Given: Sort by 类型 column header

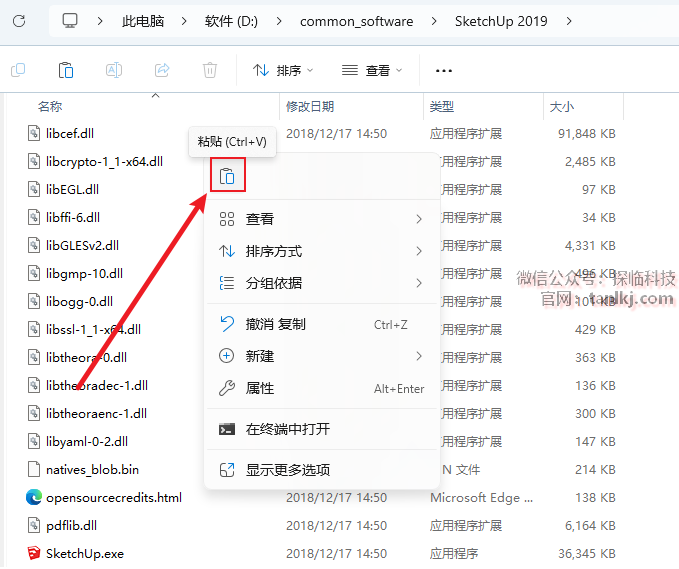Looking at the screenshot, I should [x=442, y=107].
